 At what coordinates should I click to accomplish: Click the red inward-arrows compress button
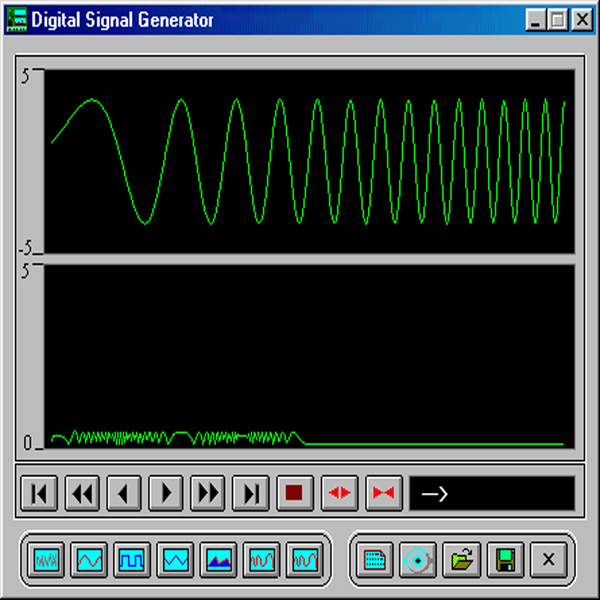point(384,493)
